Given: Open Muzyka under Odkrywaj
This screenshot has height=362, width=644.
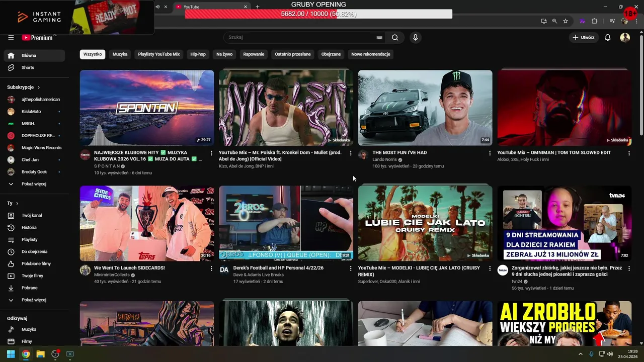Looking at the screenshot, I should (x=34, y=329).
